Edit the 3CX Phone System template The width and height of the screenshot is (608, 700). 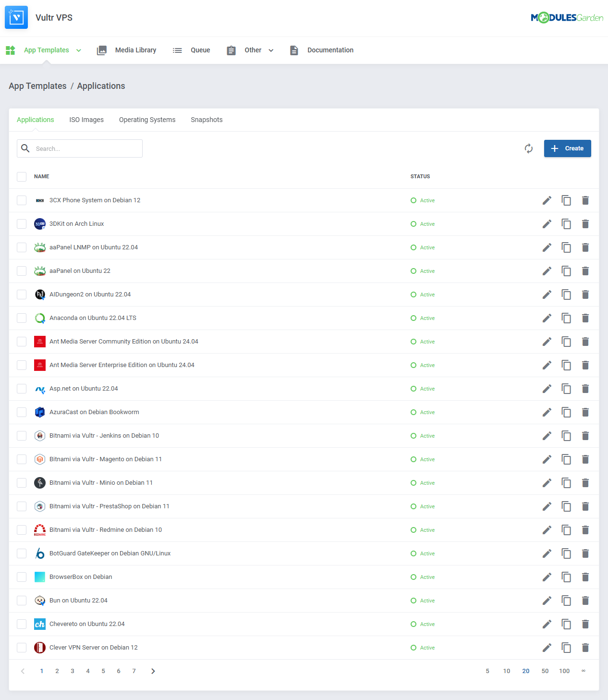coord(547,200)
